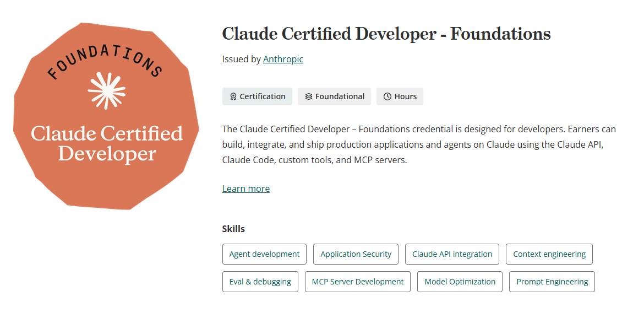
Task: Click the clock icon beside Hours
Action: (388, 96)
